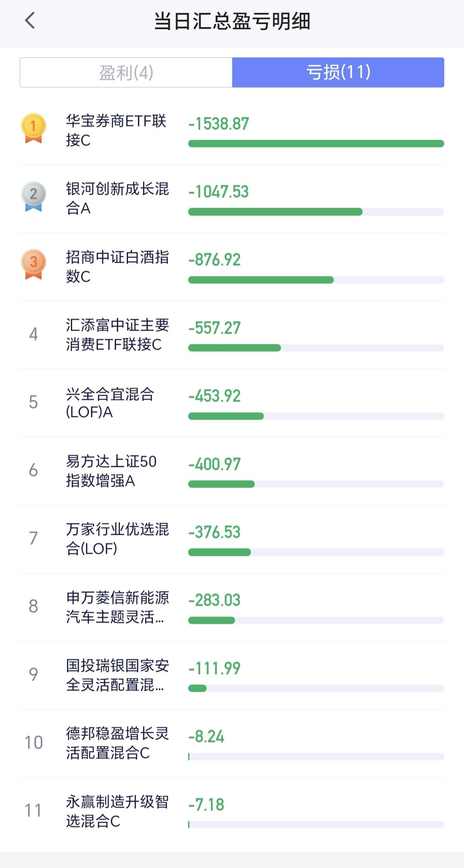Click the -111.99 loss amount

click(214, 668)
